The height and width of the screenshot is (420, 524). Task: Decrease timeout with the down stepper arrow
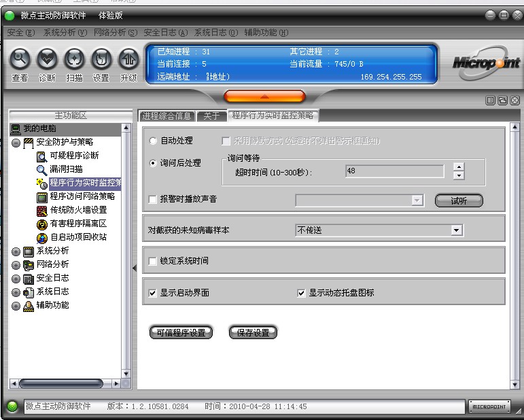click(459, 175)
